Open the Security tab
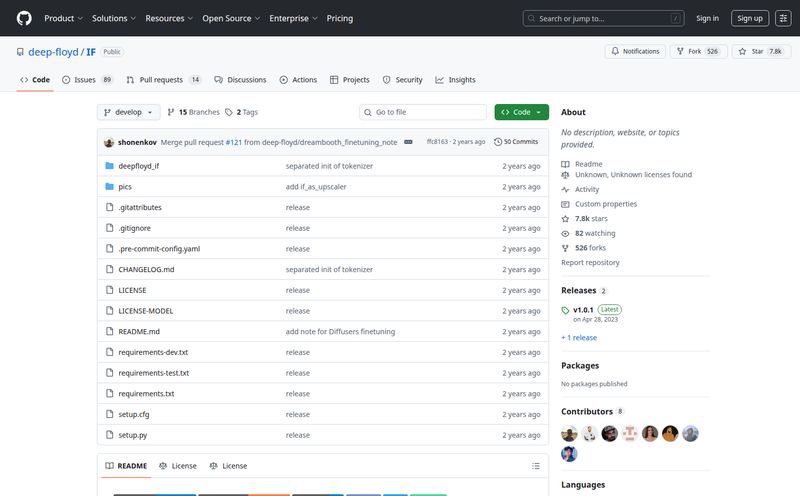 [x=403, y=80]
